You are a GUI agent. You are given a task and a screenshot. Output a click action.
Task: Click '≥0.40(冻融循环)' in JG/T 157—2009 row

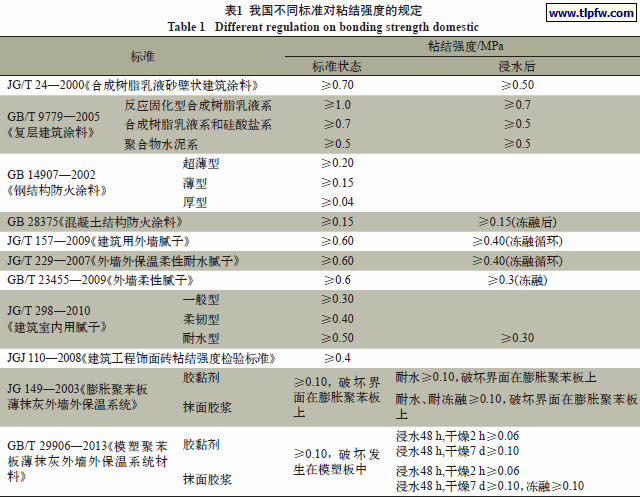(x=518, y=241)
